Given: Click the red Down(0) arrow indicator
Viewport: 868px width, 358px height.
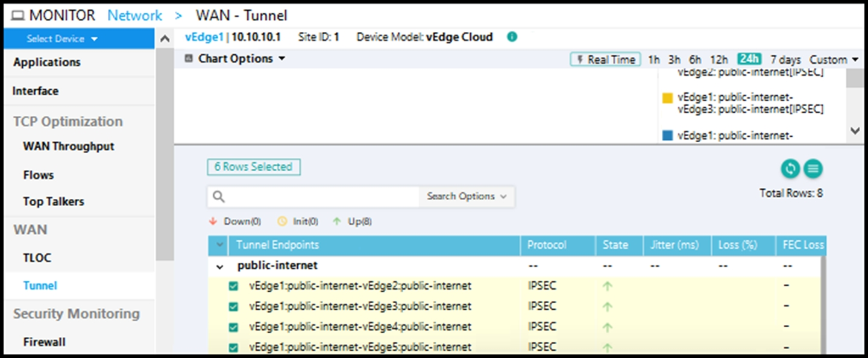Looking at the screenshot, I should pos(212,221).
